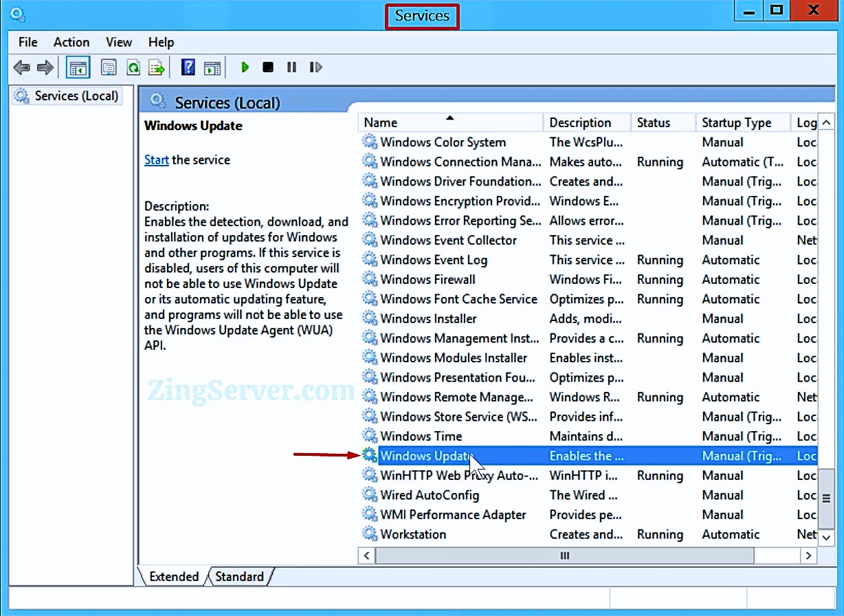Screen dimensions: 844x616
Task: Select the Windows Error Reporting Service name
Action: coord(460,221)
